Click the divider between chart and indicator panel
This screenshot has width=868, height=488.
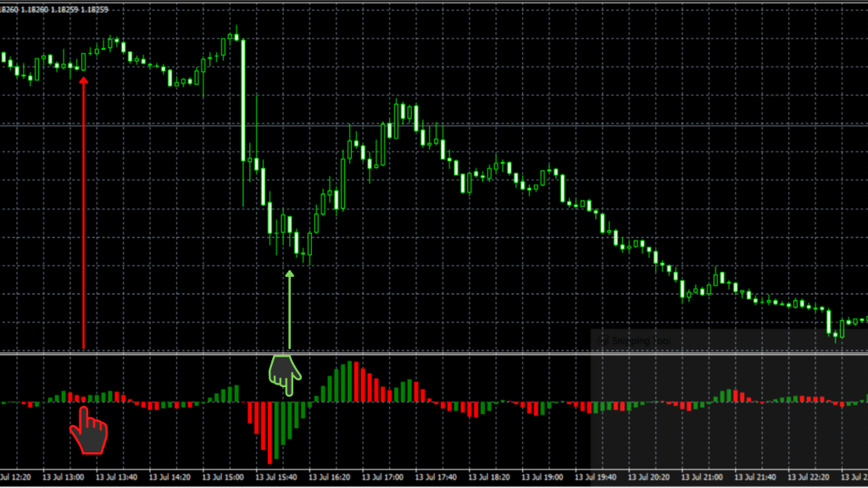click(x=434, y=353)
